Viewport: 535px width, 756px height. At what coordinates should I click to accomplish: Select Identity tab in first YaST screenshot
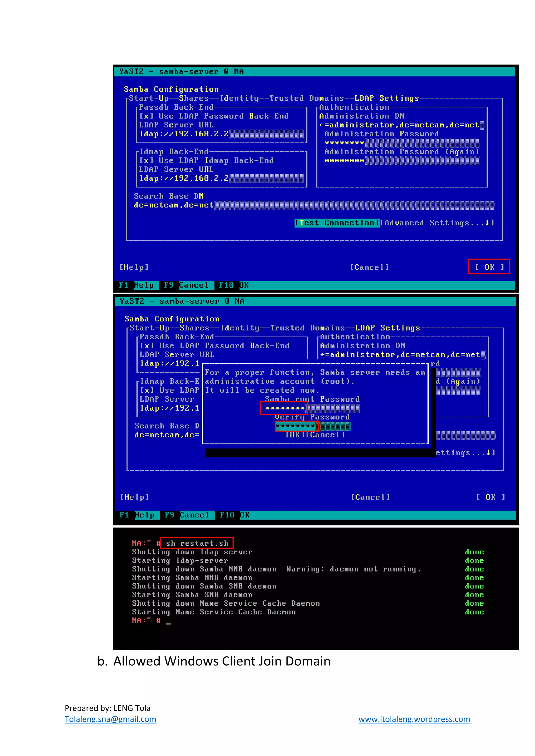[x=240, y=98]
